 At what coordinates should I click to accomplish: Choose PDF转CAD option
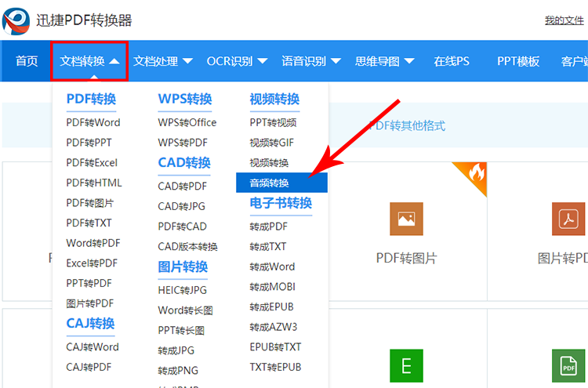[x=182, y=227]
